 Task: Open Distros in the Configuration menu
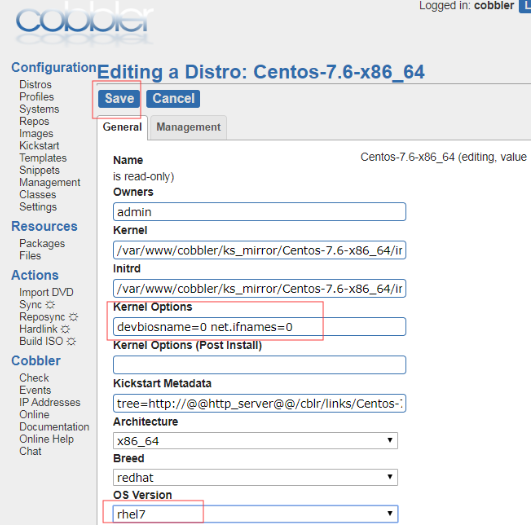pos(36,84)
